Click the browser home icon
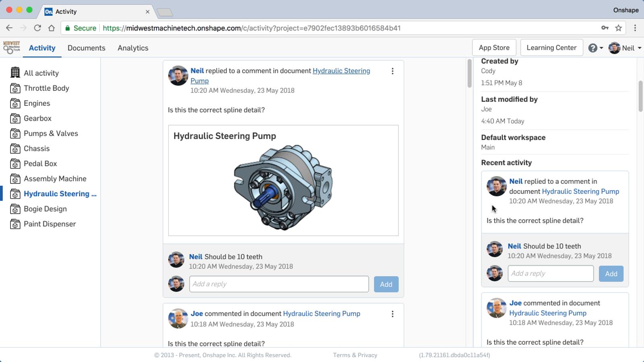The width and height of the screenshot is (644, 362). (52, 28)
